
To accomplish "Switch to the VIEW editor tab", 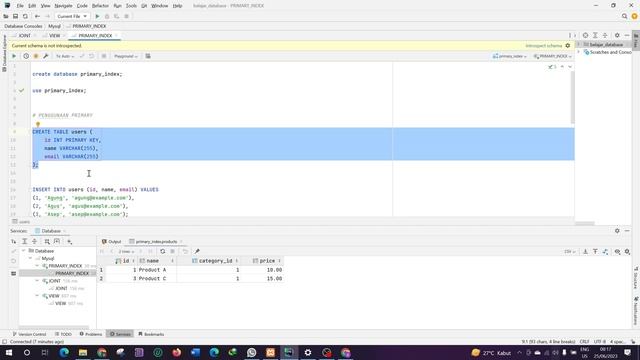I will click(x=54, y=36).
